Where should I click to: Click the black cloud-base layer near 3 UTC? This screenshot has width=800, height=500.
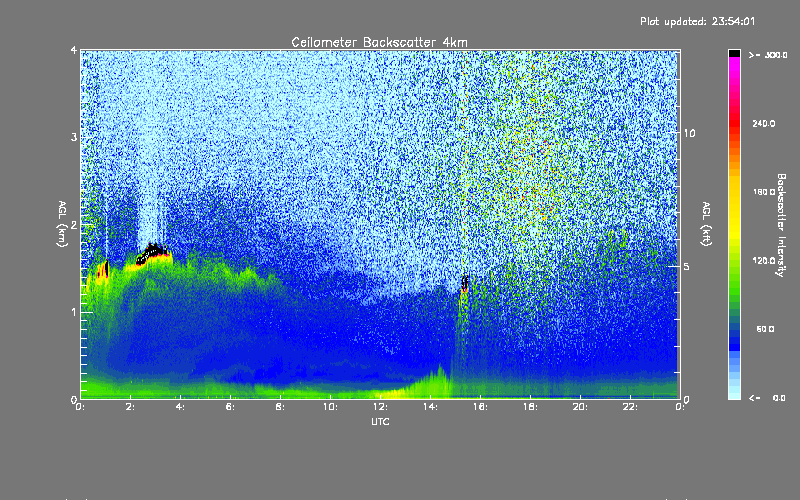coord(153,253)
